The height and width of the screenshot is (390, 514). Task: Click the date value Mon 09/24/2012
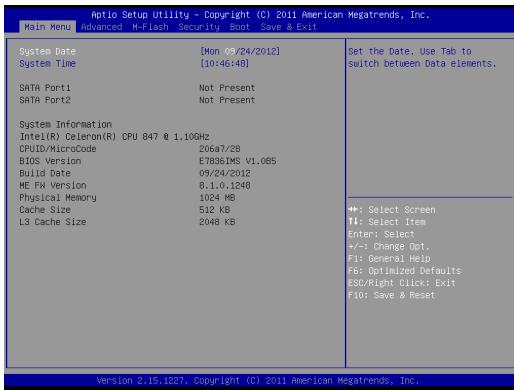[240, 51]
